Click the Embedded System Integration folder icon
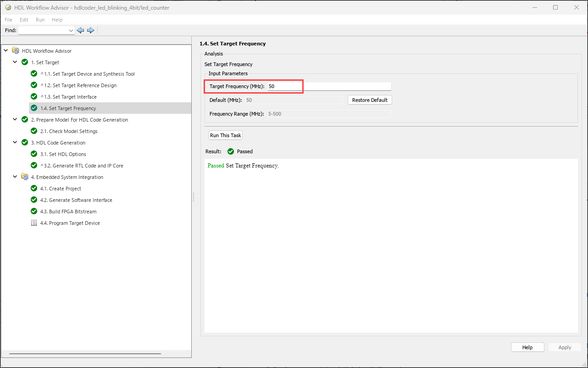588x368 pixels. coord(25,177)
